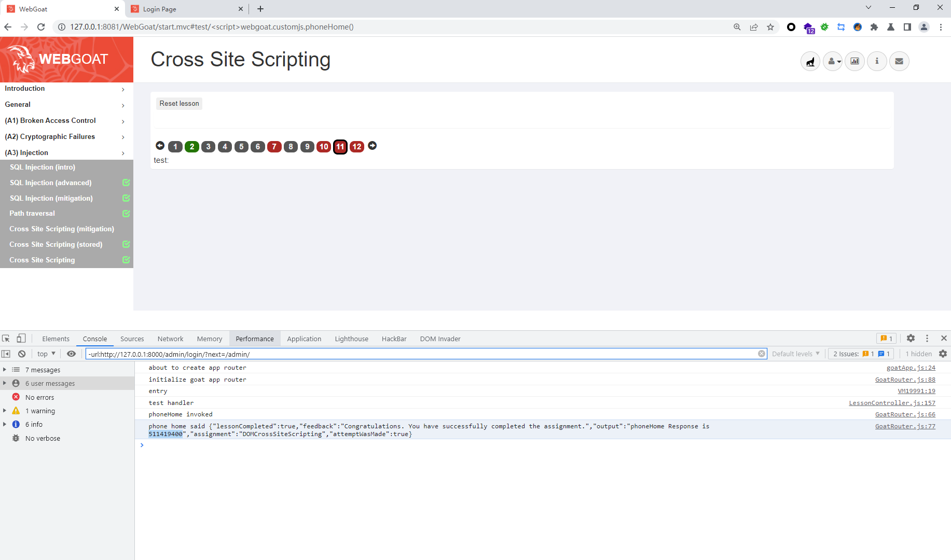Show the WebGoat info icon

(x=877, y=61)
